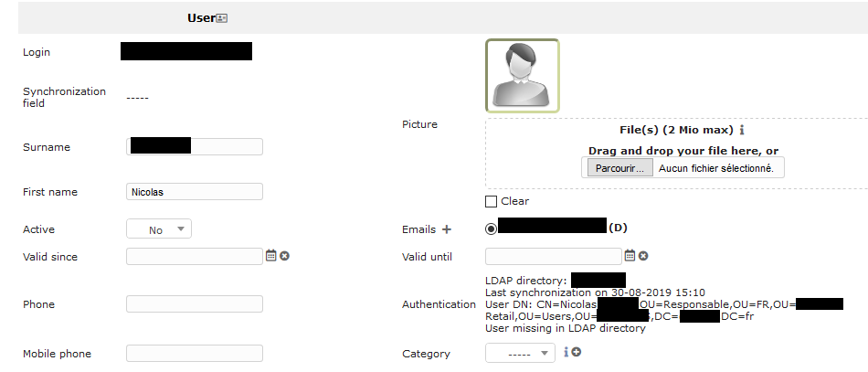Click 'User missing in LDAP directory' text
This screenshot has height=372, width=868.
pos(566,328)
